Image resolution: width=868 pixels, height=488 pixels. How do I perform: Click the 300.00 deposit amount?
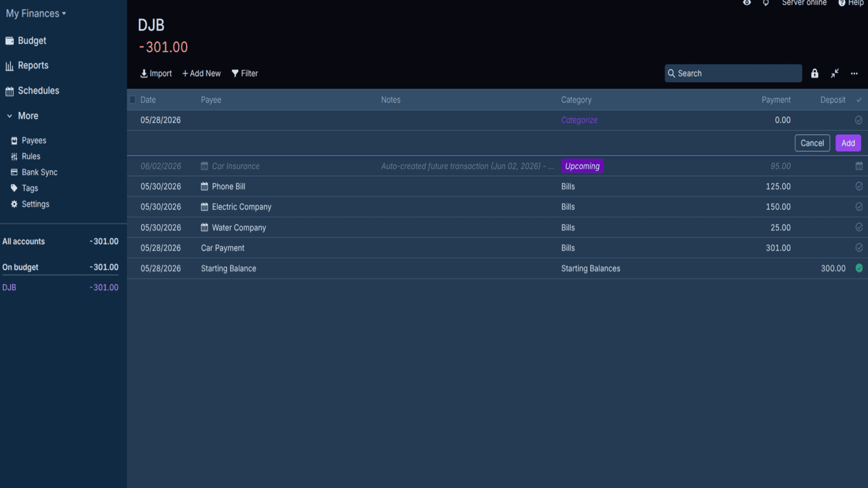coord(833,268)
